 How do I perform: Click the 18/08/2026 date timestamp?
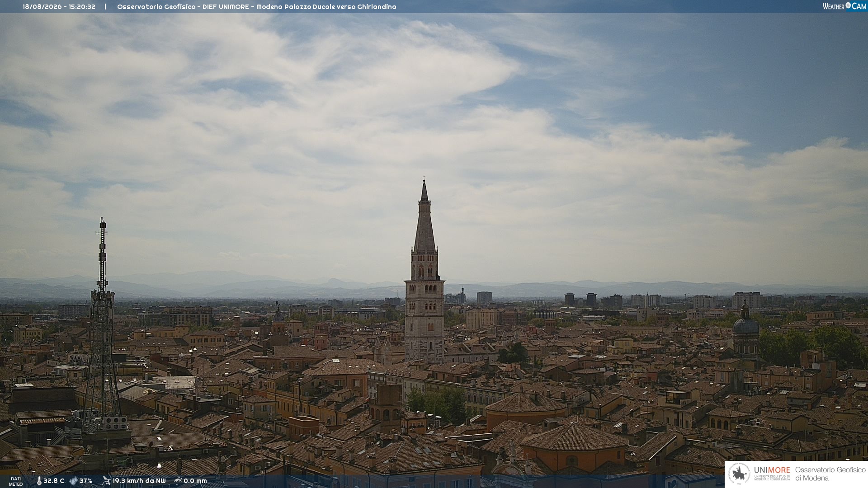point(42,7)
